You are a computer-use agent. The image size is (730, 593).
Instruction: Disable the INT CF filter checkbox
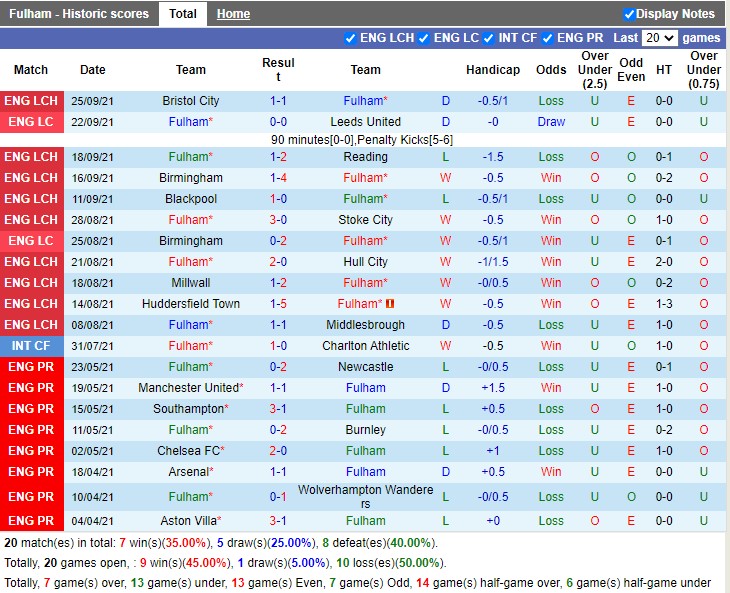coord(489,38)
